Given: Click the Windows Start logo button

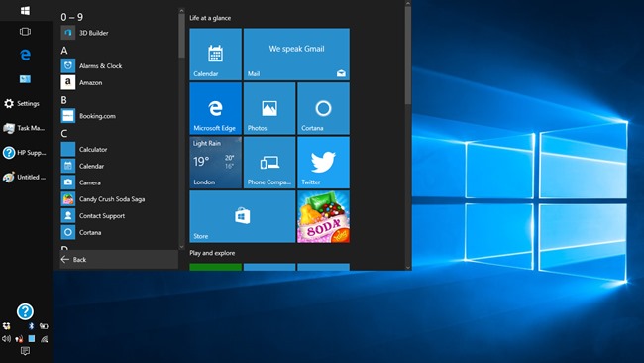Looking at the screenshot, I should pos(25,10).
